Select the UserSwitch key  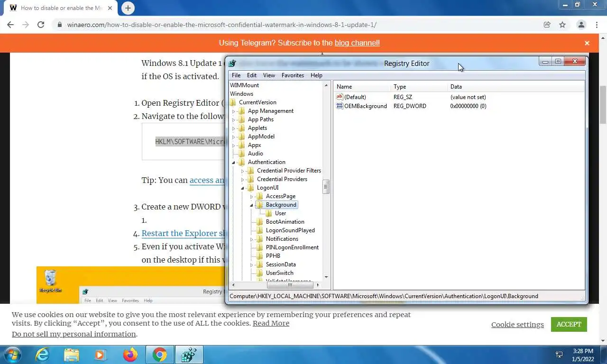pyautogui.click(x=279, y=273)
